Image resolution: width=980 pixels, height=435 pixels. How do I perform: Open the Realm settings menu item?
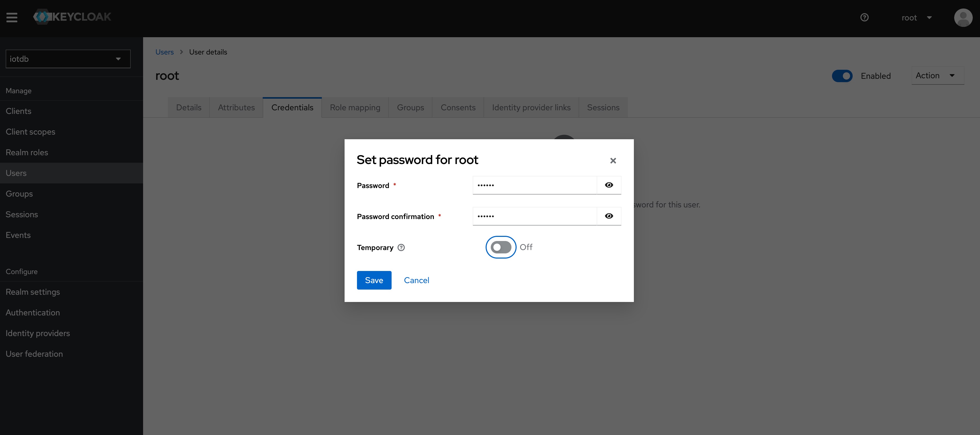click(33, 291)
